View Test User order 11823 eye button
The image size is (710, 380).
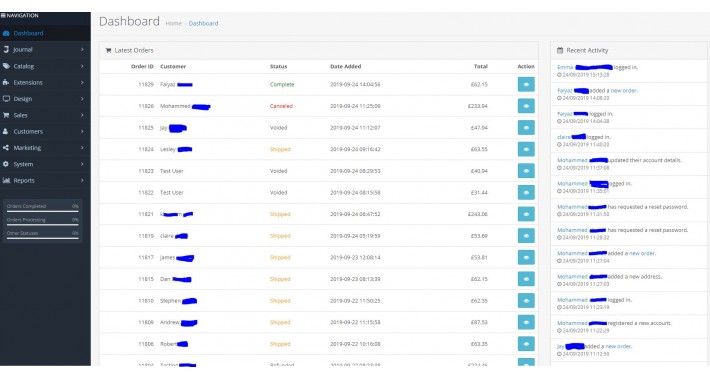[526, 171]
